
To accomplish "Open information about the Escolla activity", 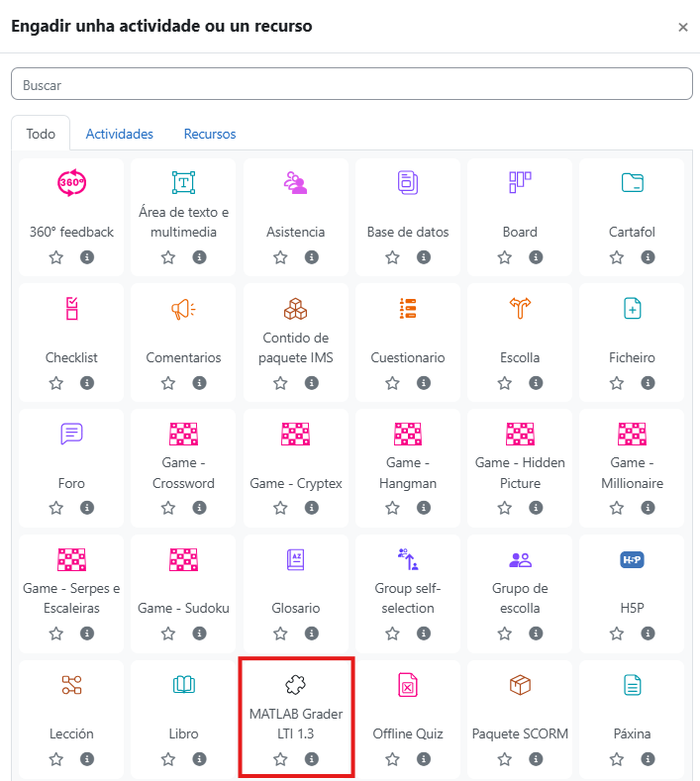I will click(536, 383).
